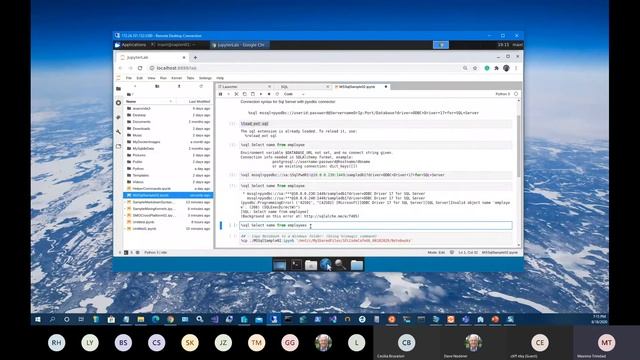Open the Settings menu in JupyterLab
This screenshot has height=360, width=640.
(205, 78)
